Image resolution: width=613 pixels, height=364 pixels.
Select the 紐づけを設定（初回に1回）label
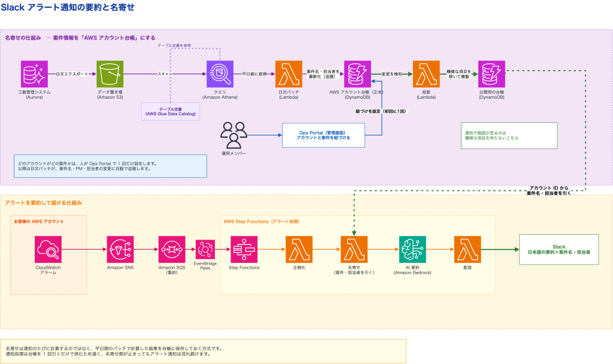click(381, 111)
